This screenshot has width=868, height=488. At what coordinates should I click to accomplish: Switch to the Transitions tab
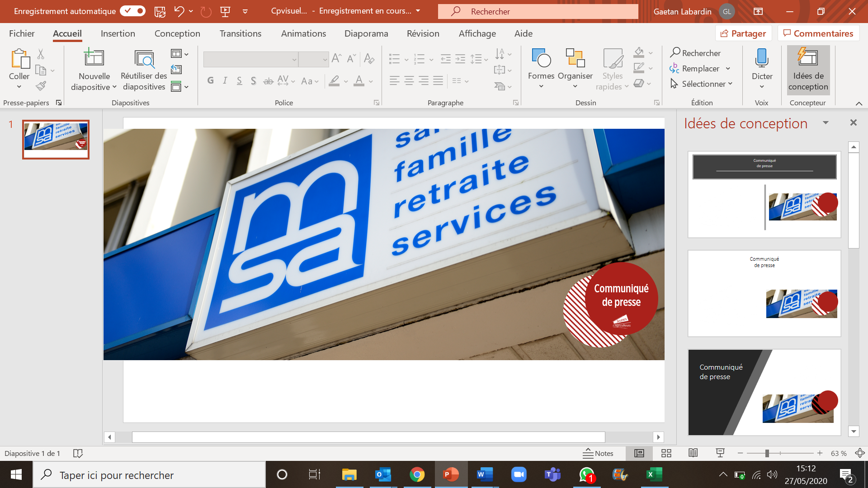tap(241, 33)
